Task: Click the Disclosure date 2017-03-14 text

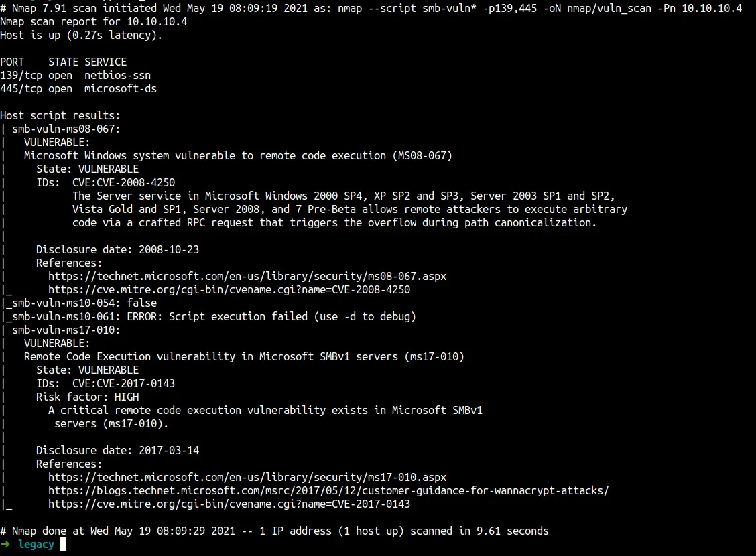Action: tap(117, 450)
